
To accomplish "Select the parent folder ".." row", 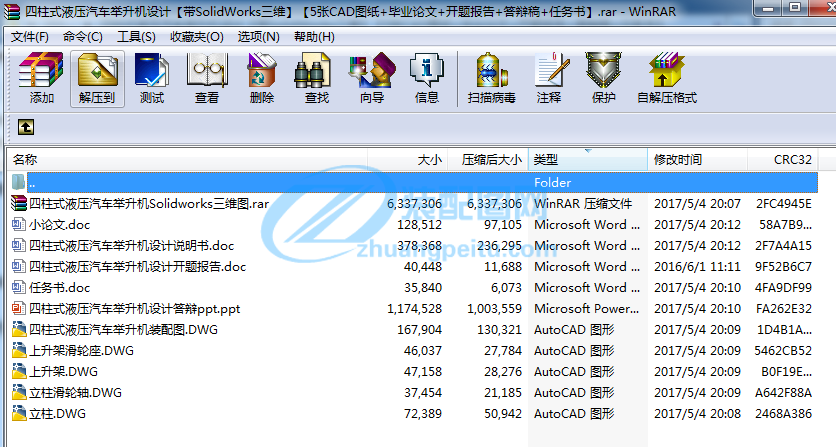I will click(x=32, y=183).
